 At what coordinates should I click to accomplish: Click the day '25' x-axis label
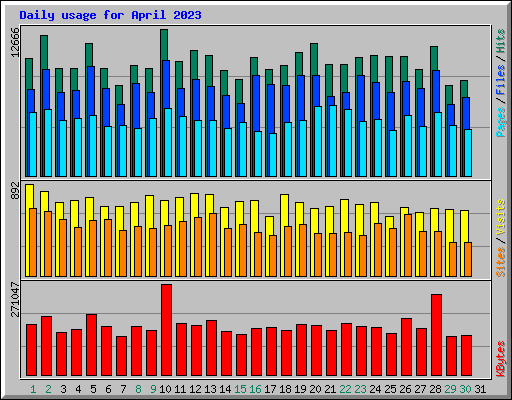(390, 389)
